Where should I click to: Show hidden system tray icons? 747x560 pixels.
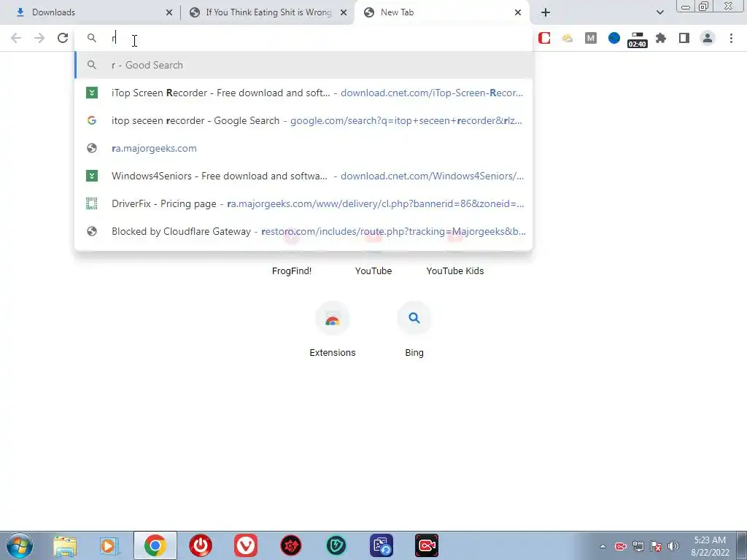[x=603, y=547]
